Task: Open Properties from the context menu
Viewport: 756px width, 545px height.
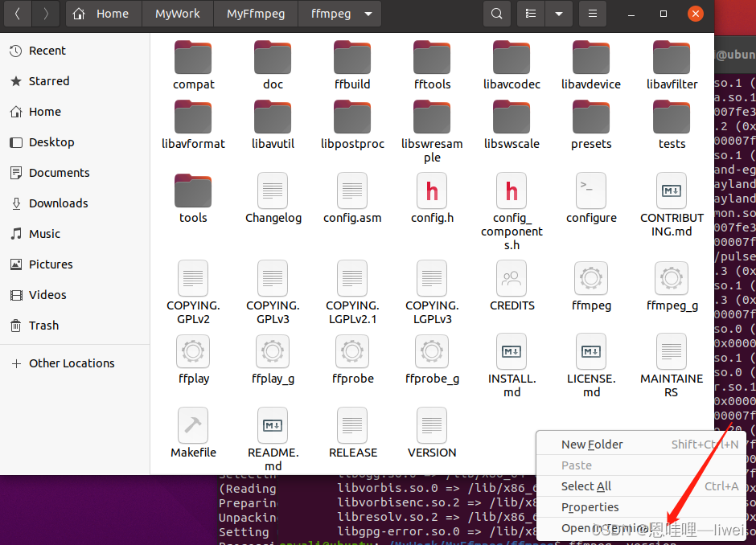Action: [x=590, y=507]
